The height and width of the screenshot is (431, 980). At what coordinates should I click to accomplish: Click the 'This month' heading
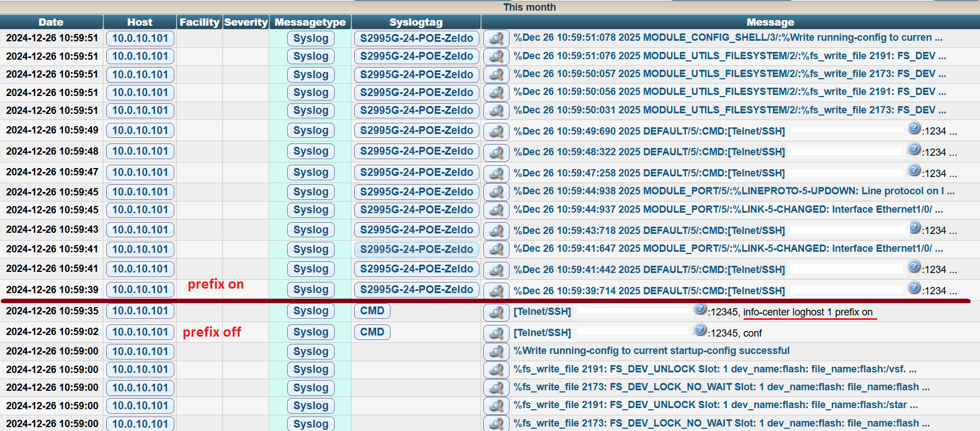pos(529,7)
